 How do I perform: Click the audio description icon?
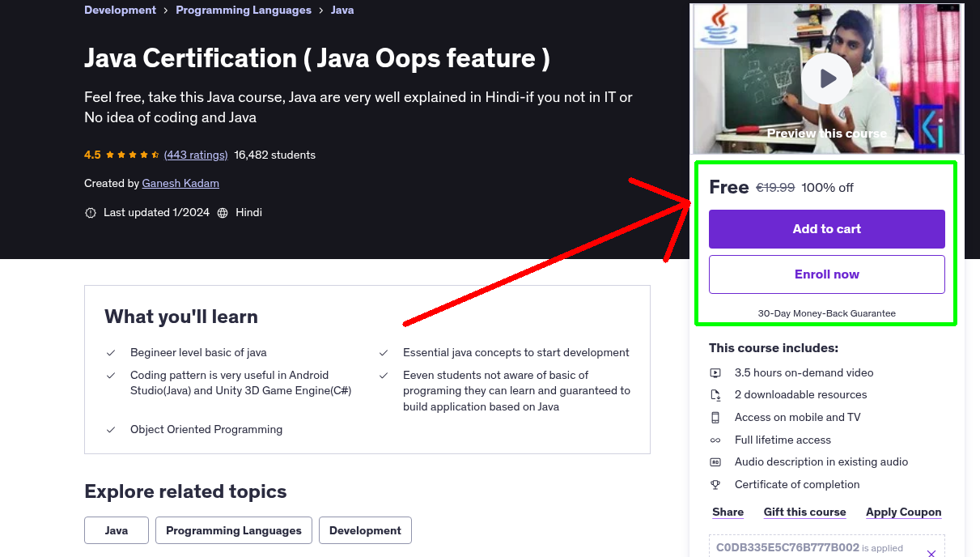715,462
